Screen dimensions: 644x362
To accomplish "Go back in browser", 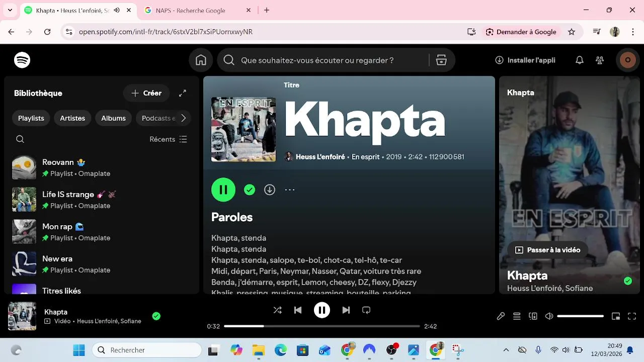I will point(11,32).
